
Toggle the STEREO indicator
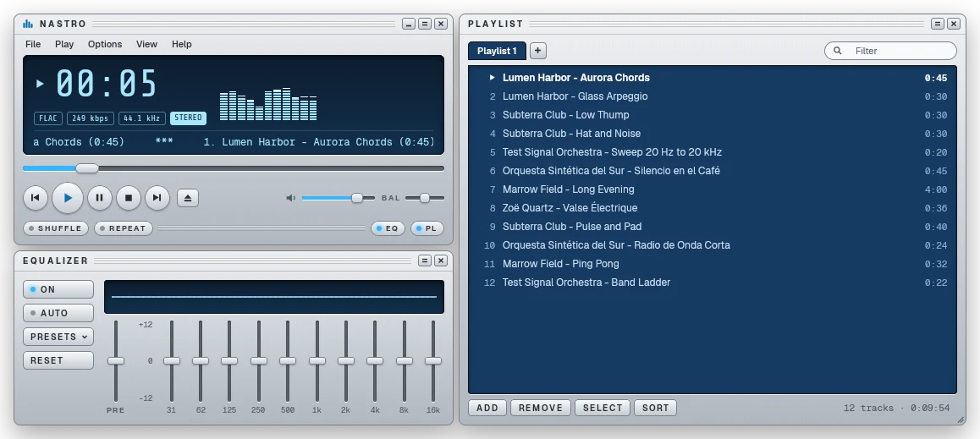click(x=188, y=118)
